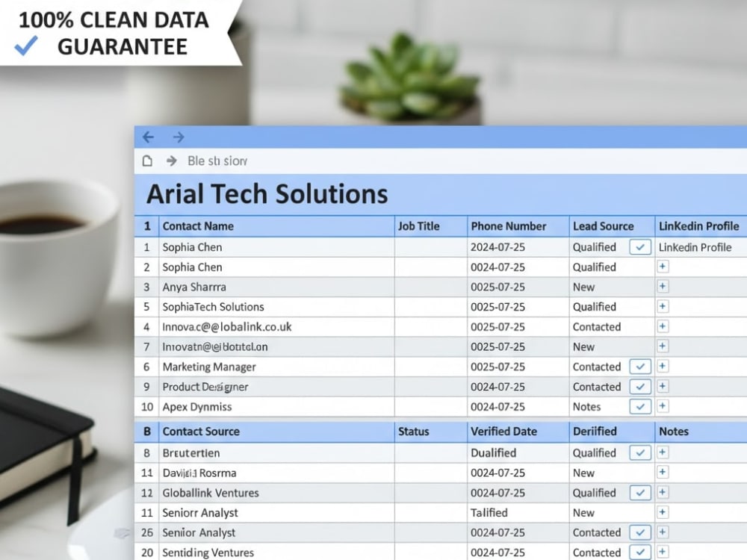Screen dimensions: 747x560
Task: Toggle the checkbox in Marketing Manager row
Action: coord(640,367)
